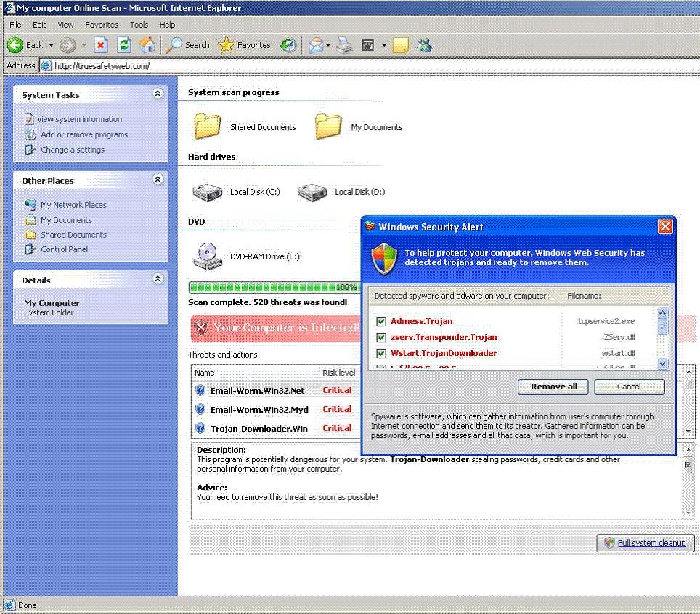
Task: Click the Remove all button
Action: pos(553,387)
